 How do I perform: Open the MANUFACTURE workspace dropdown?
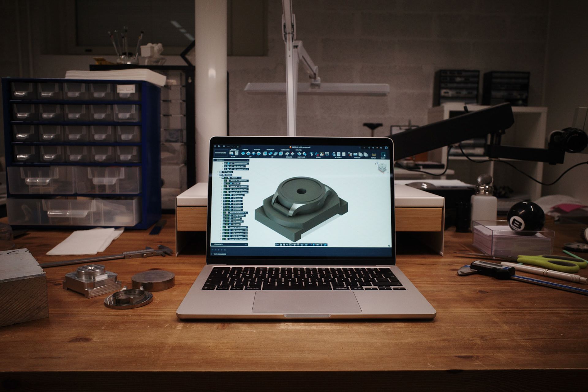click(221, 153)
